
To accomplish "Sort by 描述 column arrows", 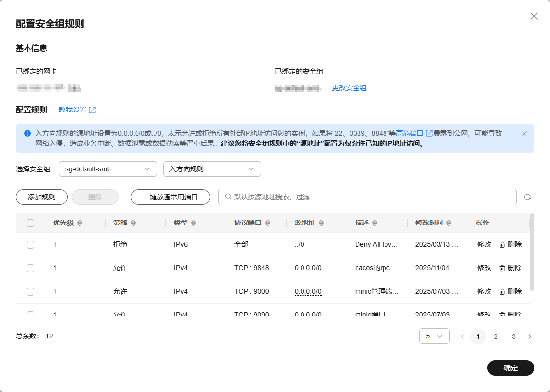I will (375, 223).
